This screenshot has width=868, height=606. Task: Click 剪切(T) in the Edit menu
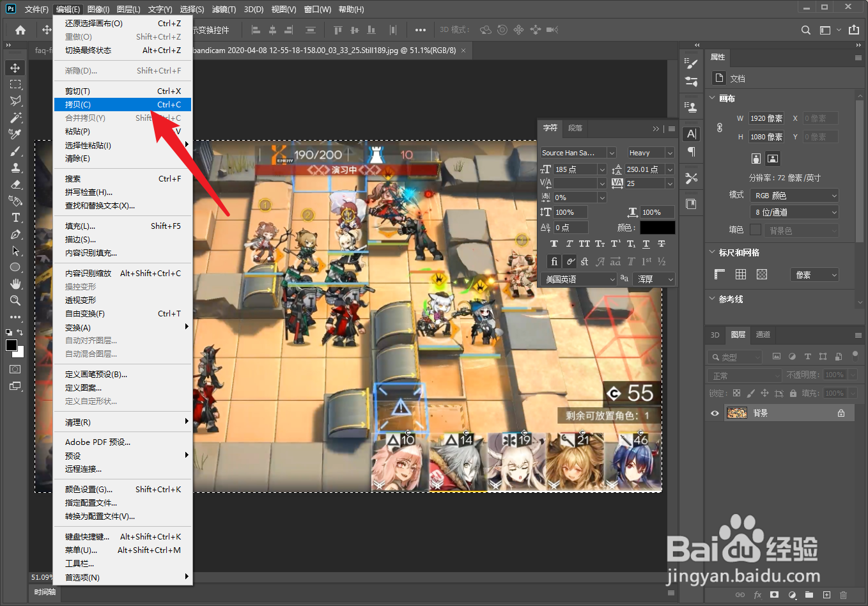coord(123,91)
